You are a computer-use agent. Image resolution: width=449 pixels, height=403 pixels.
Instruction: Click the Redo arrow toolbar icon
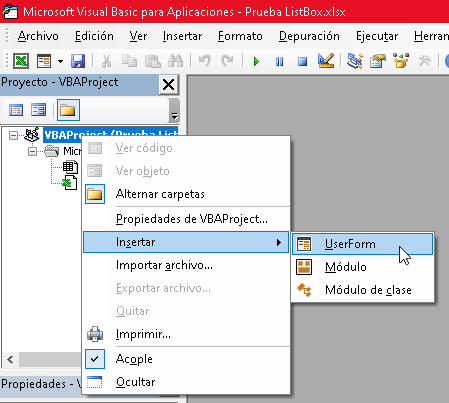pyautogui.click(x=227, y=61)
